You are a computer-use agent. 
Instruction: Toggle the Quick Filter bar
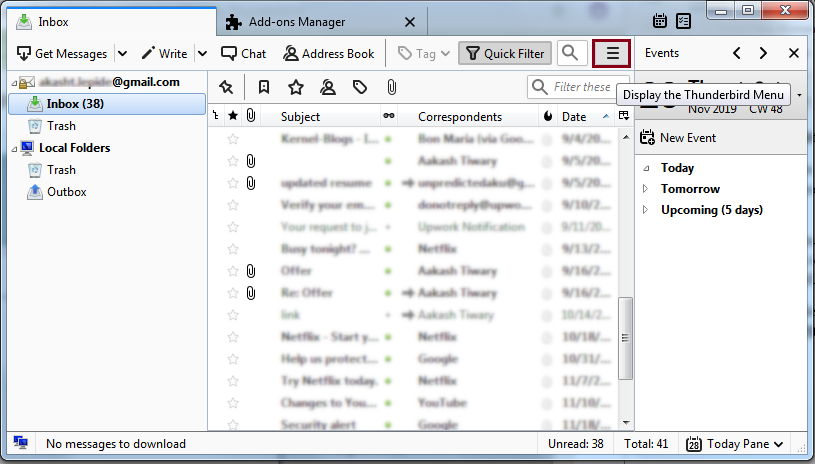(x=505, y=54)
